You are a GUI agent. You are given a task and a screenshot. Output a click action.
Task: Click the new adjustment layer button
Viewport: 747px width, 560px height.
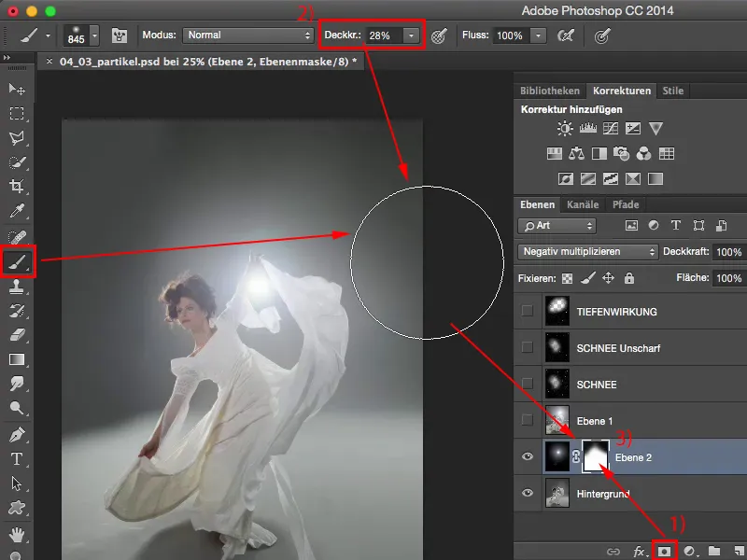pos(689,552)
